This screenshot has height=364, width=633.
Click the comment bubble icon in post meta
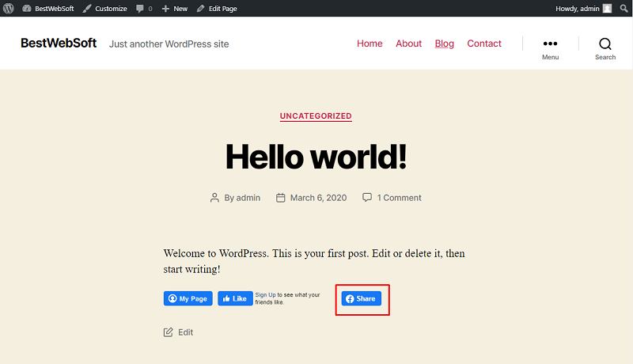[x=367, y=197]
